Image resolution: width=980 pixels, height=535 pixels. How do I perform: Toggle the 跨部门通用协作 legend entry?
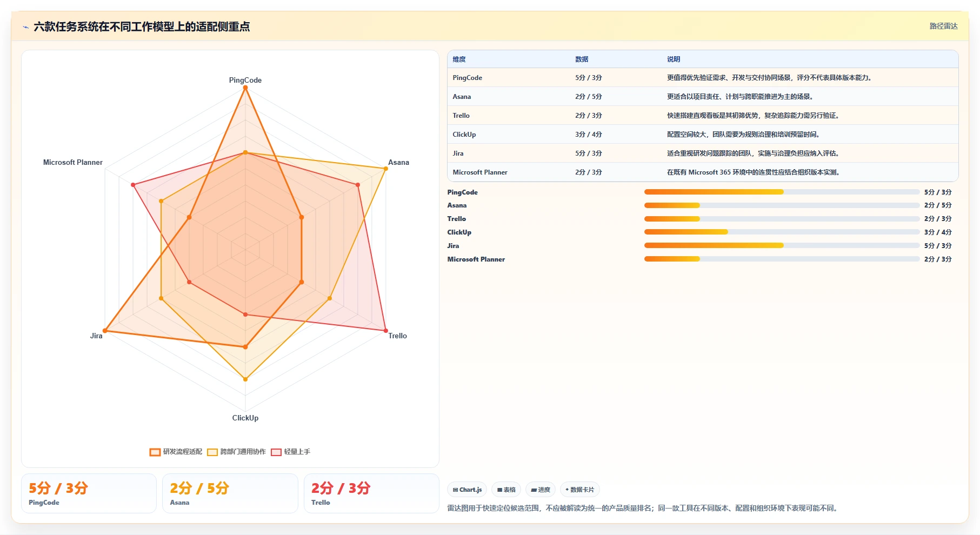(237, 452)
